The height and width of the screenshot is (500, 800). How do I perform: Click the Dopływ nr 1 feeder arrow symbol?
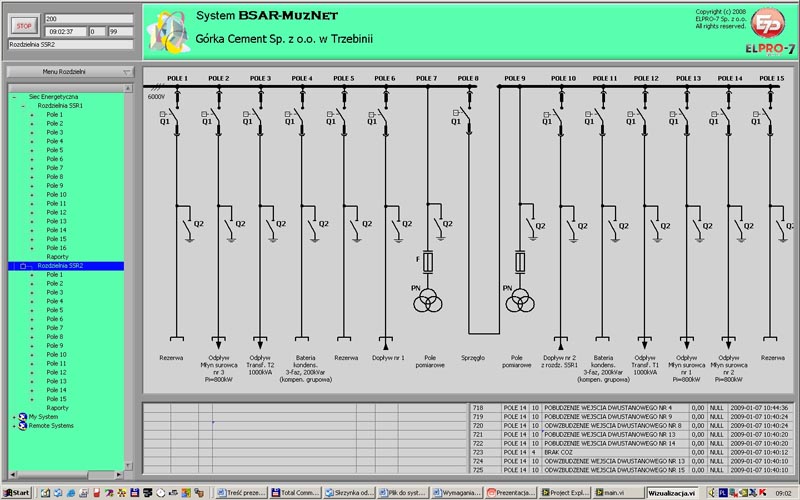(x=386, y=343)
